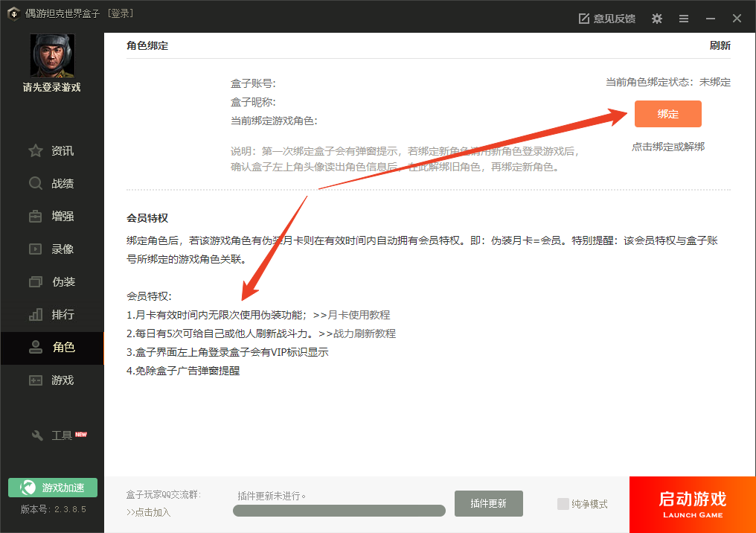Open 录像 via its play icon
Screen dimensions: 756x533
(36, 249)
